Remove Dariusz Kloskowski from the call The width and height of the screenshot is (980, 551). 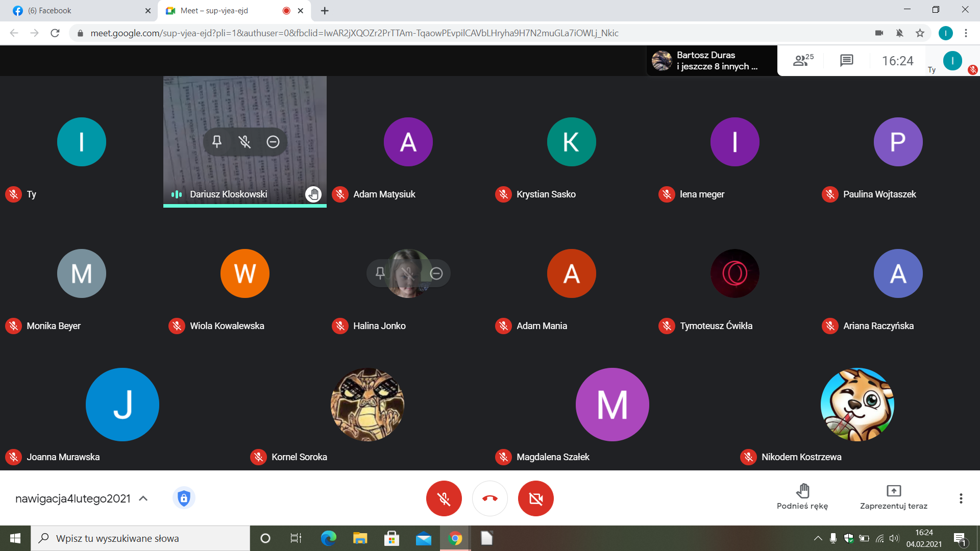273,142
